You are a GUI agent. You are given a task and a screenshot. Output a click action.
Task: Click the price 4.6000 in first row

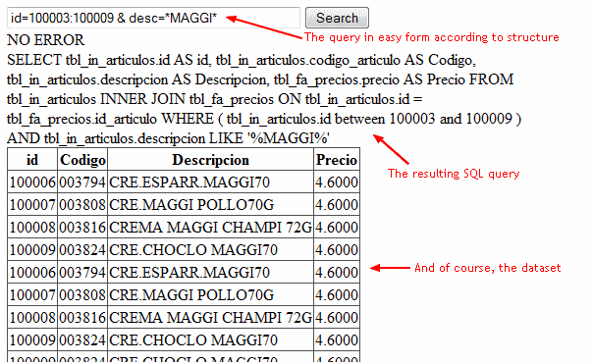[337, 182]
